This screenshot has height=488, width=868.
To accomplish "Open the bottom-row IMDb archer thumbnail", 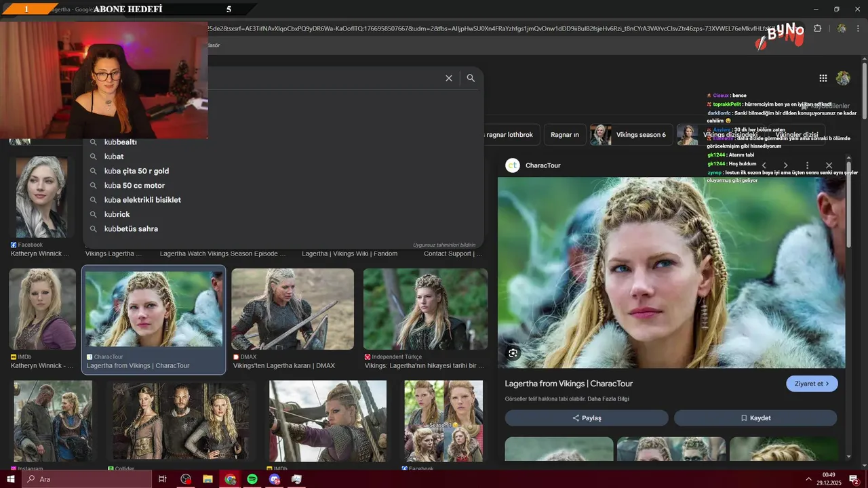I will [x=328, y=421].
